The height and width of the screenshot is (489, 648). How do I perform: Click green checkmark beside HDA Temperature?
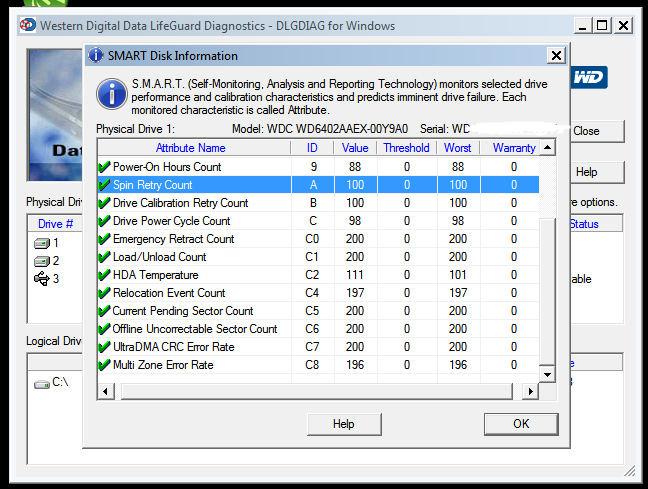tap(104, 275)
